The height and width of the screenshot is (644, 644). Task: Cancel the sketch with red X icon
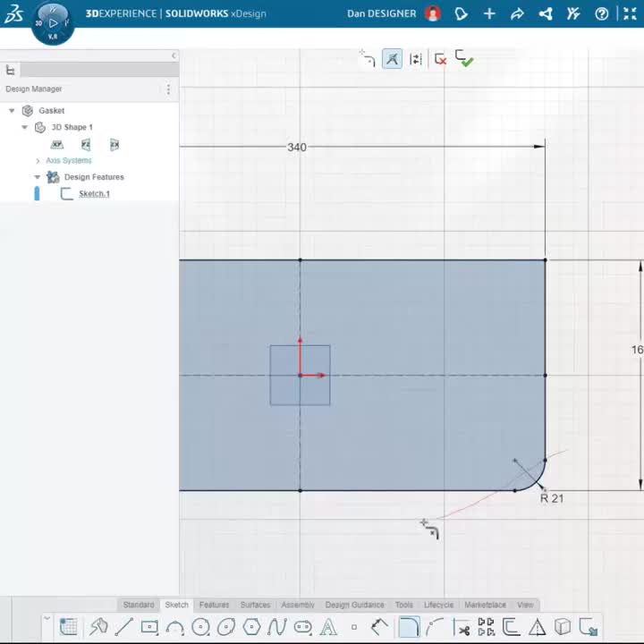(x=440, y=59)
